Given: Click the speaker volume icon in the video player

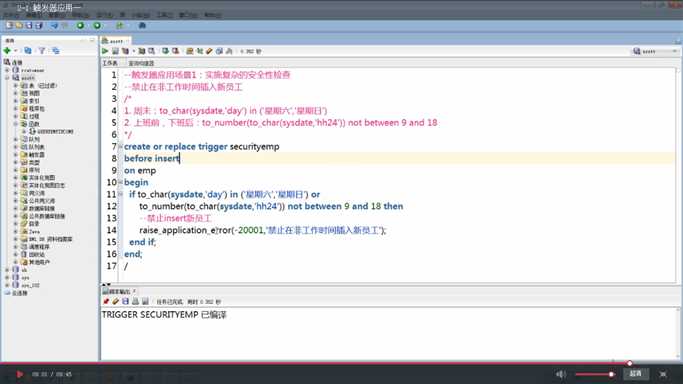Looking at the screenshot, I should point(561,374).
